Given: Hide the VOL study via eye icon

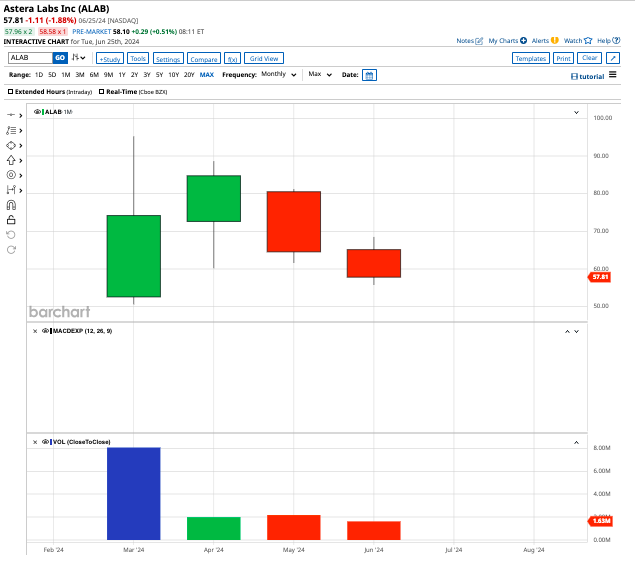Looking at the screenshot, I should pyautogui.click(x=44, y=441).
